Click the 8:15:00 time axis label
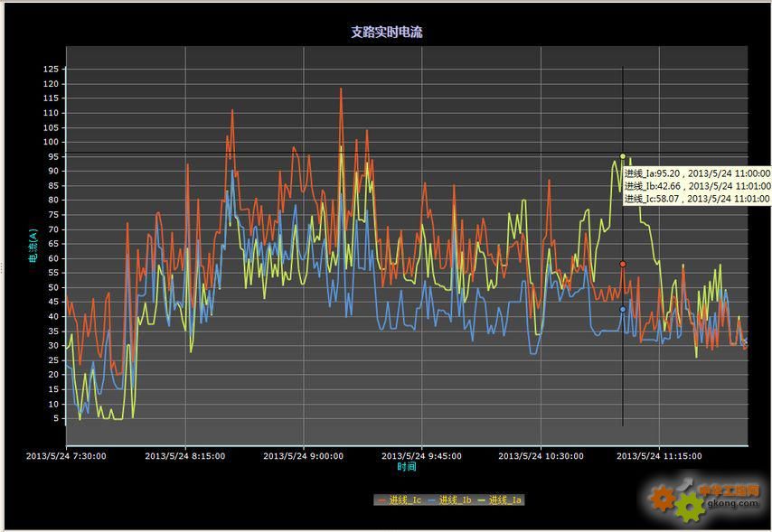Screen dimensions: 772x532 pos(184,456)
